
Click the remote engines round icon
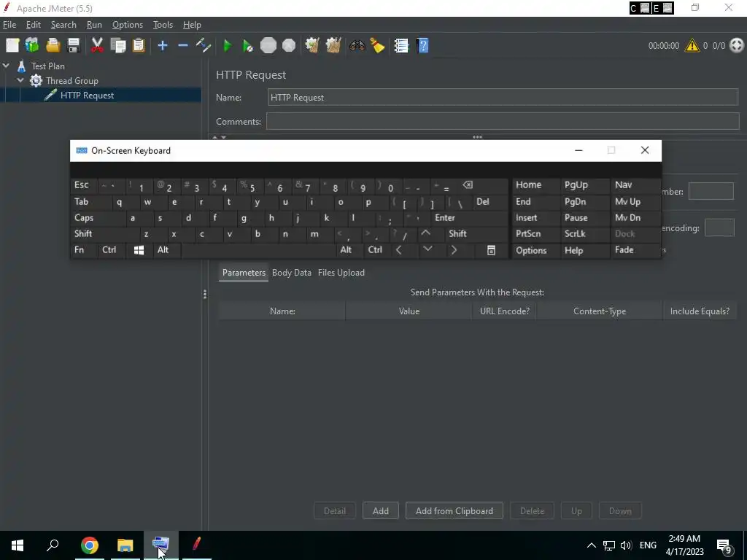pos(737,46)
